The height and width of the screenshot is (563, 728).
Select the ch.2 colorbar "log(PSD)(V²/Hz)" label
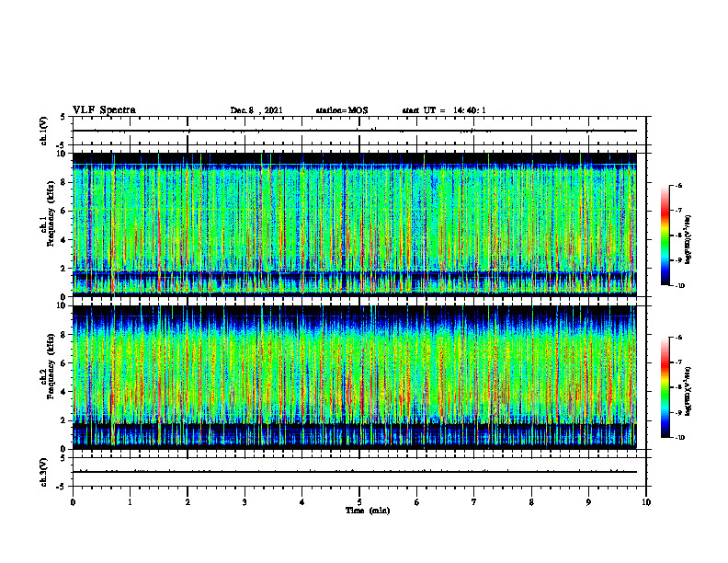coord(688,391)
